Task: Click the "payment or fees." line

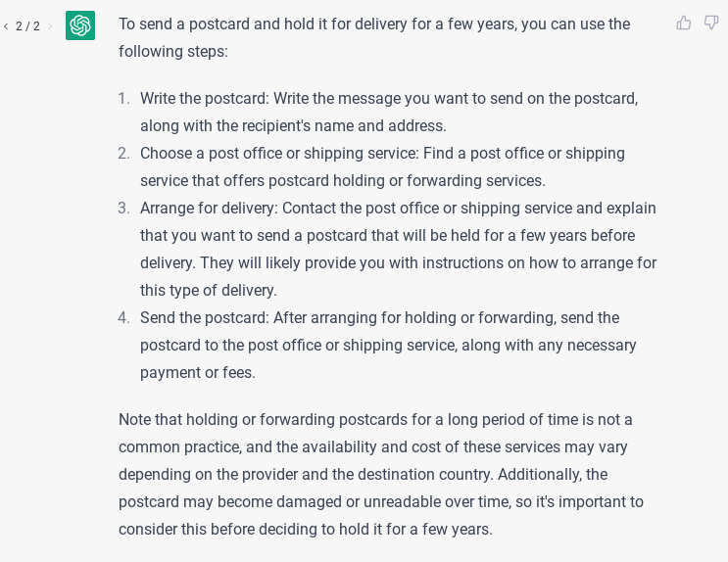Action: click(198, 373)
